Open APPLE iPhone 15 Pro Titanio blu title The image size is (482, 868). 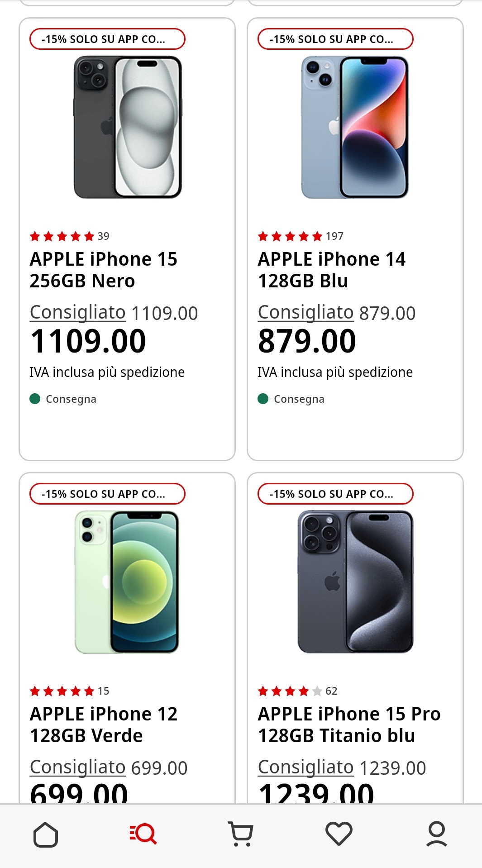[x=349, y=725]
